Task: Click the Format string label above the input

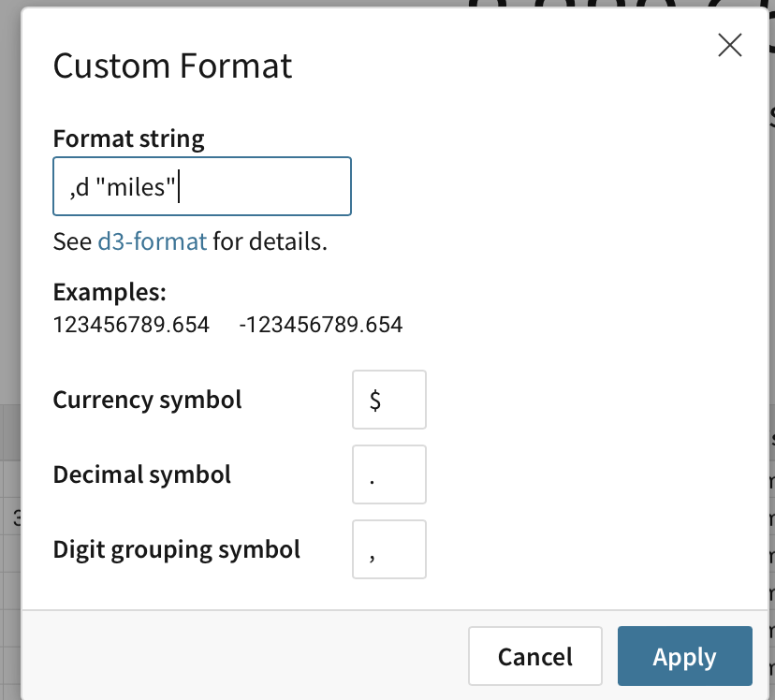Action: pos(128,138)
